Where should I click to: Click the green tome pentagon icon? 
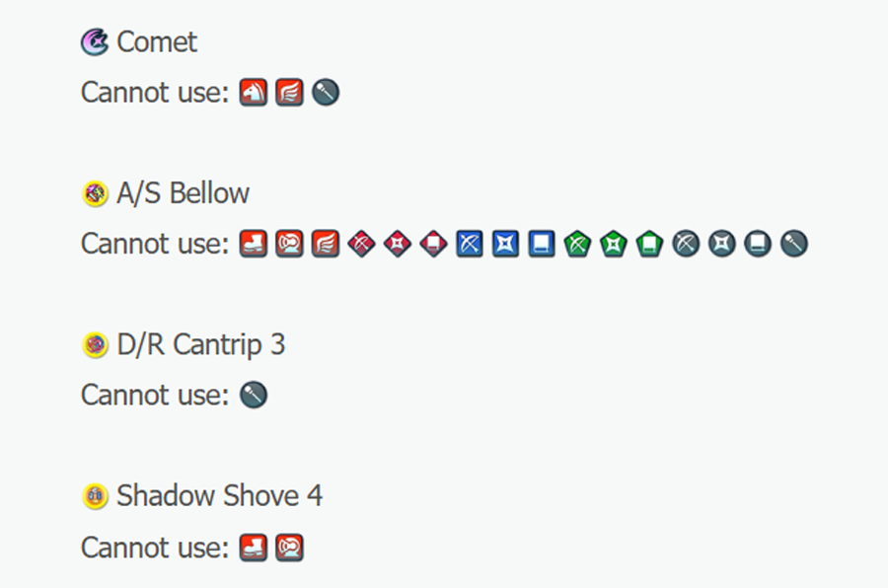(649, 244)
